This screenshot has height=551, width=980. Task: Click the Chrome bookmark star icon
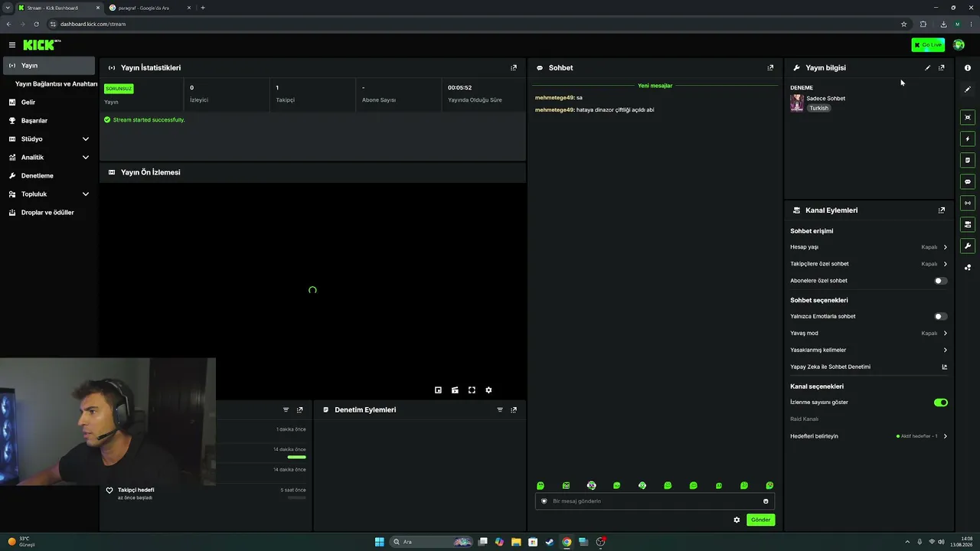pyautogui.click(x=903, y=24)
